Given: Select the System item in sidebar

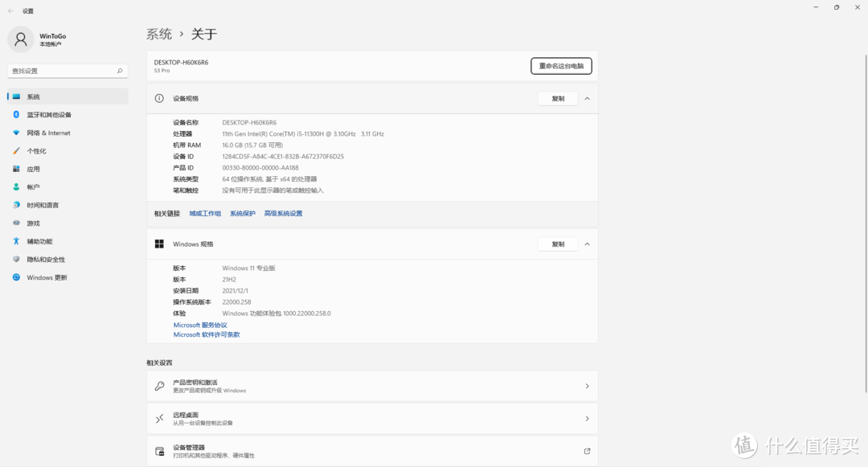Looking at the screenshot, I should pyautogui.click(x=34, y=96).
